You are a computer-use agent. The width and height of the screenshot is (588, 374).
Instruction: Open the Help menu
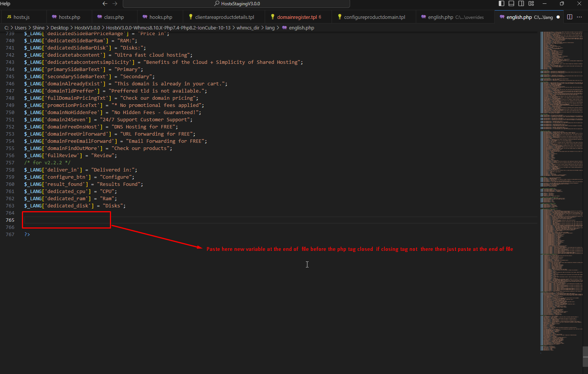[x=5, y=3]
